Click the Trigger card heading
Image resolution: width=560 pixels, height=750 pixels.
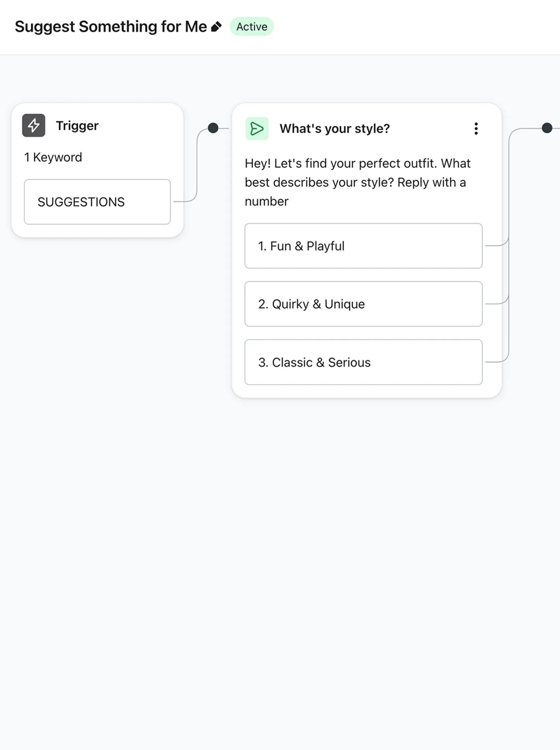point(77,126)
